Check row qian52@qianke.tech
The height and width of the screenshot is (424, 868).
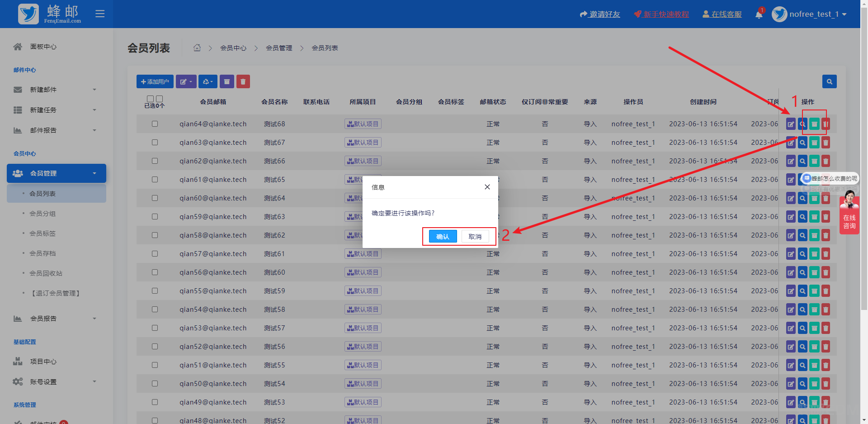pos(155,346)
